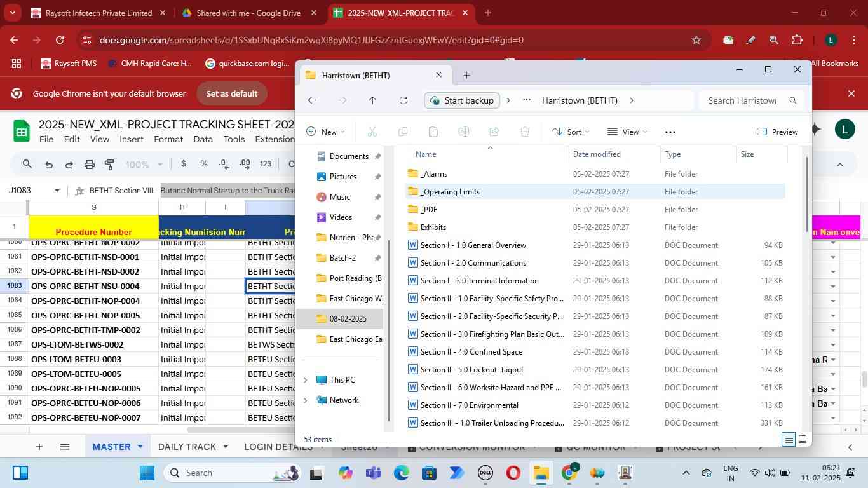Image resolution: width=868 pixels, height=488 pixels.
Task: Open the Insert menu in Sheets
Action: [132, 139]
